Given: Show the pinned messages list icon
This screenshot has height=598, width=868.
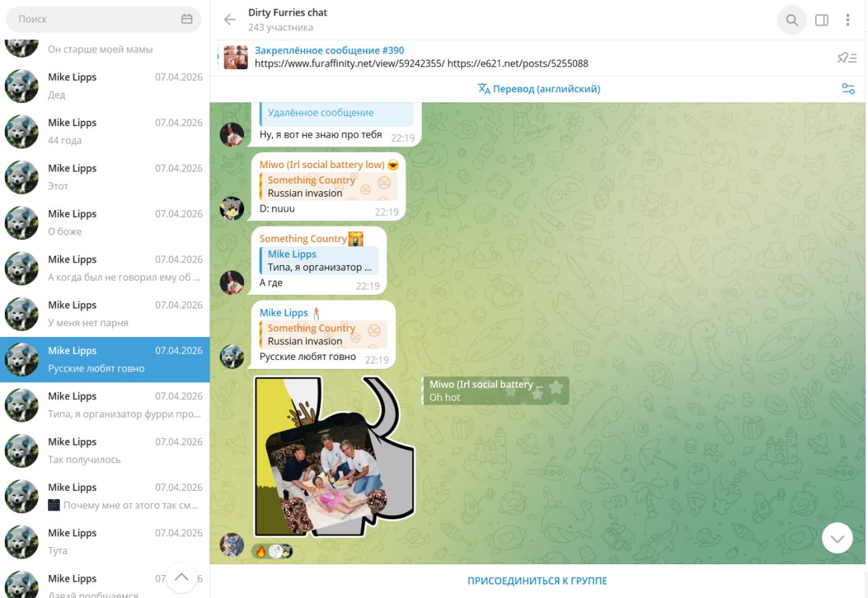Looking at the screenshot, I should tap(848, 58).
